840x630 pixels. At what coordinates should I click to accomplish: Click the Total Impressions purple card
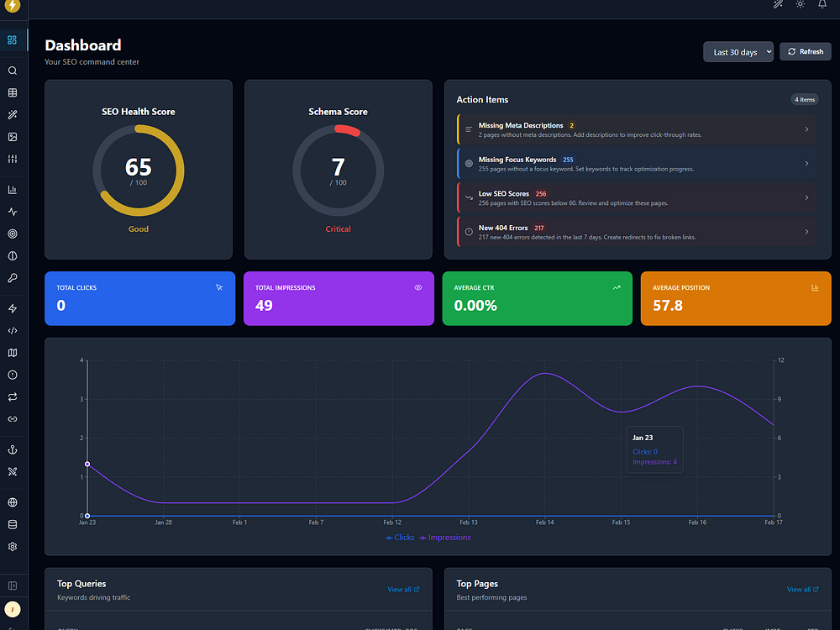339,298
